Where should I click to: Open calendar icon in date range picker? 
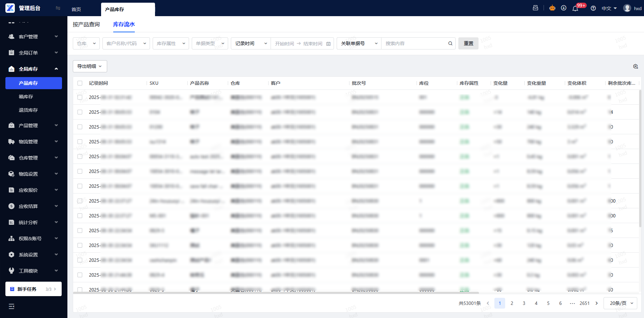[329, 44]
